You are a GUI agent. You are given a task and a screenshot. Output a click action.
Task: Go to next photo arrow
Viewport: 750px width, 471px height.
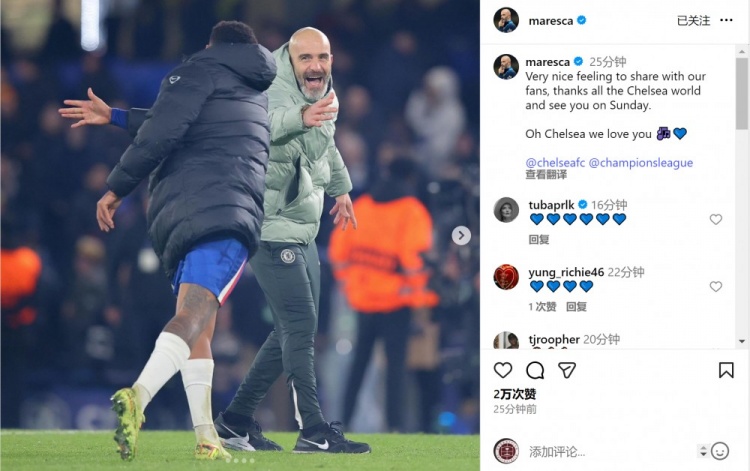(x=461, y=235)
